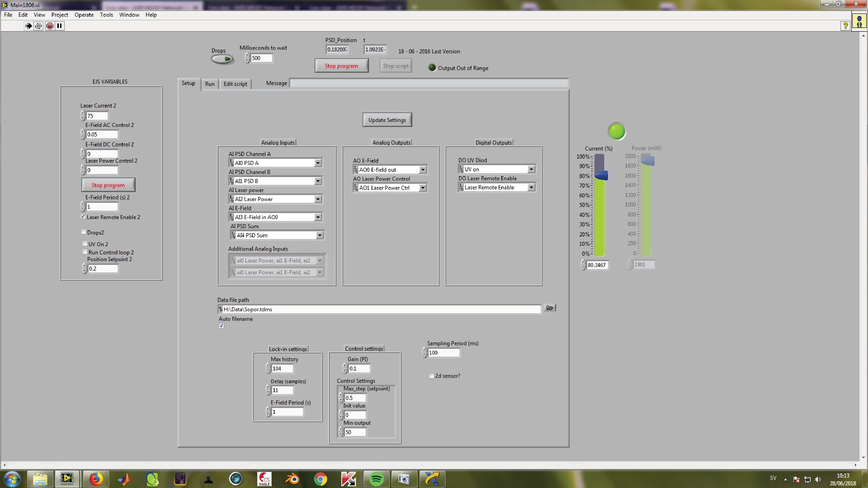Expand the DO UV Diod dropdown
Viewport: 868px width, 488px height.
(x=531, y=169)
